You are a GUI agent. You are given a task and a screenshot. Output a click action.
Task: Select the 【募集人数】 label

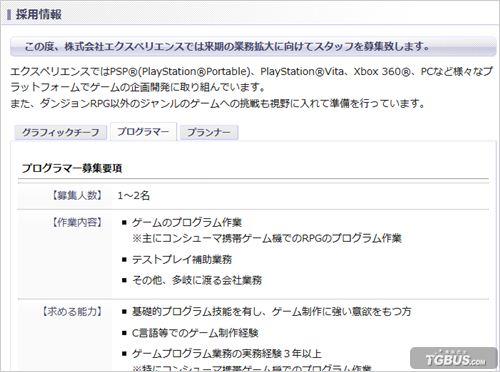pyautogui.click(x=77, y=195)
